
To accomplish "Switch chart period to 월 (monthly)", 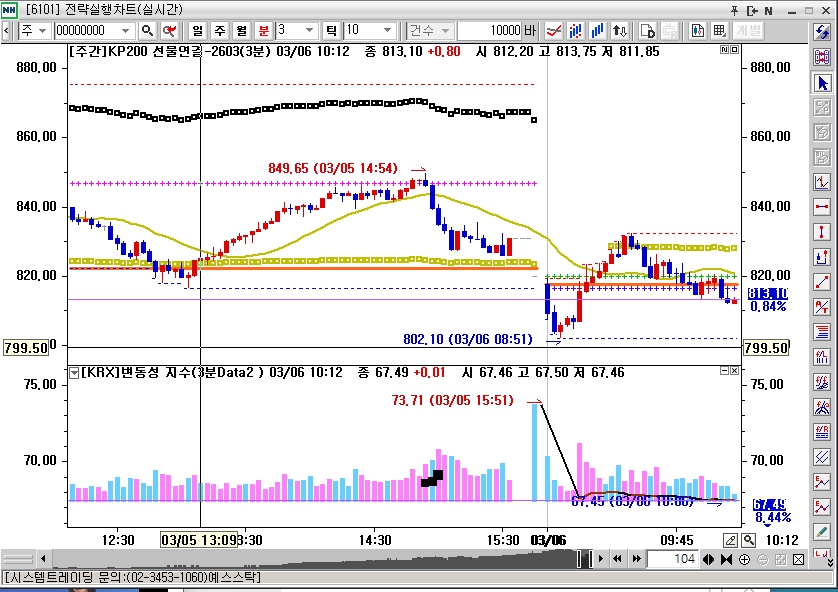I will tap(240, 31).
